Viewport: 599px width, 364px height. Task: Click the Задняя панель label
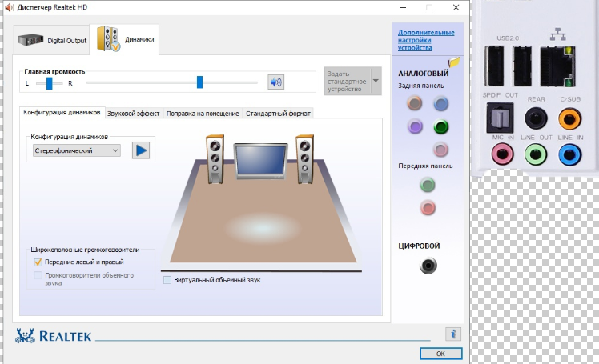click(421, 86)
